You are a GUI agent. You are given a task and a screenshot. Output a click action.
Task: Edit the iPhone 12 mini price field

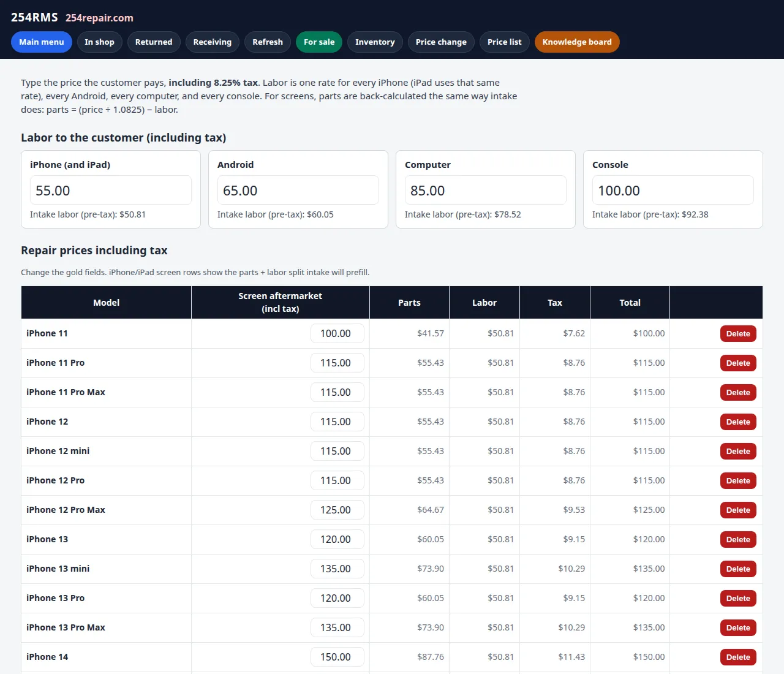pos(337,451)
